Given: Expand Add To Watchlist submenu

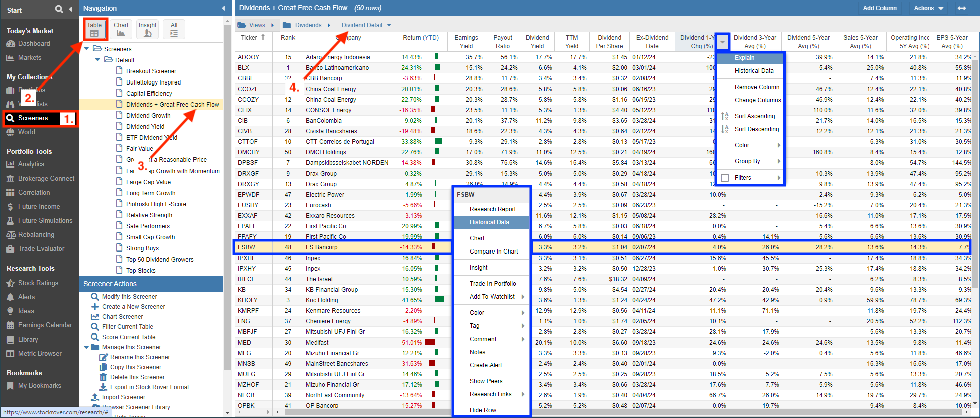Looking at the screenshot, I should 523,297.
